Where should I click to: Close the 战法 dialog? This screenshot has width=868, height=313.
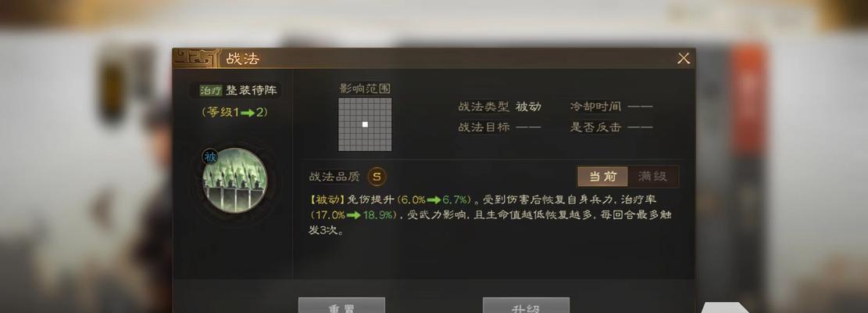tap(684, 58)
